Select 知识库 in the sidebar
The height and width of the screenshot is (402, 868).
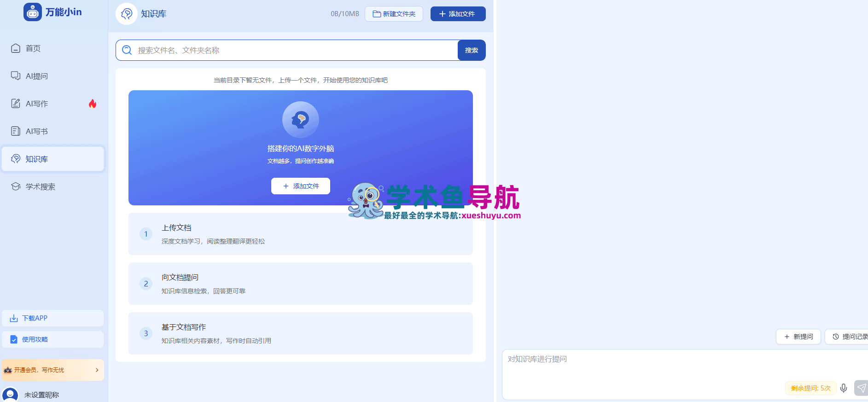[53, 159]
